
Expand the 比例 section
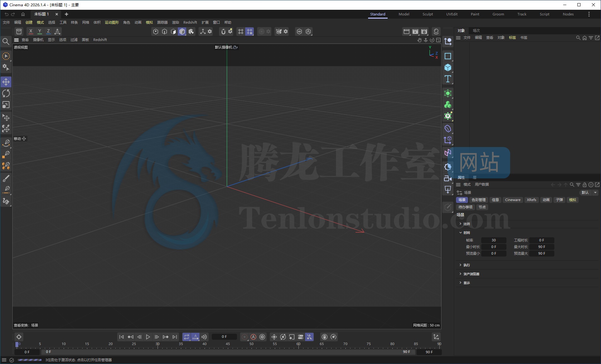(466, 224)
